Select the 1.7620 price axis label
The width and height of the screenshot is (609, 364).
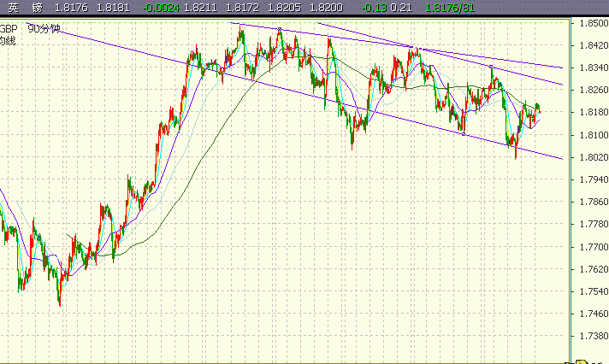tap(594, 269)
